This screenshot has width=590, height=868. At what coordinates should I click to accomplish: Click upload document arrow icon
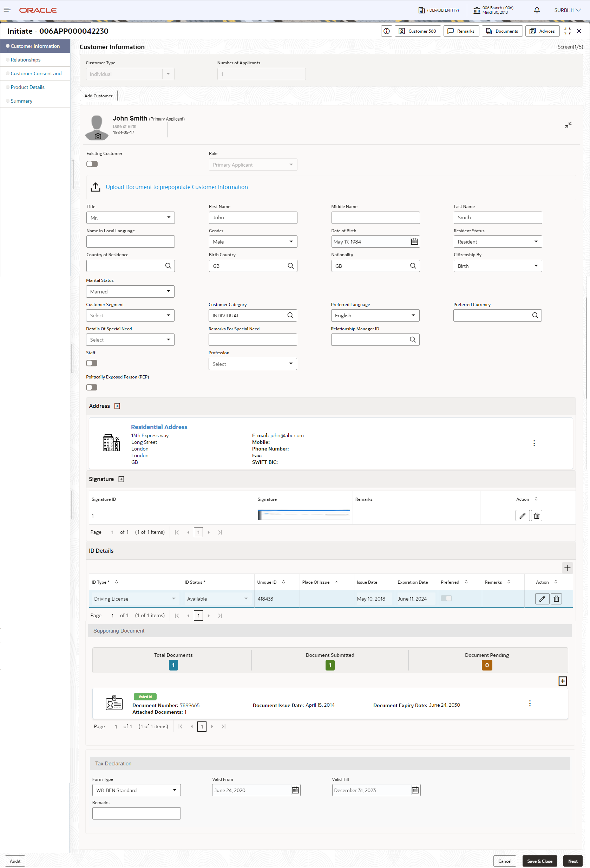click(x=96, y=187)
